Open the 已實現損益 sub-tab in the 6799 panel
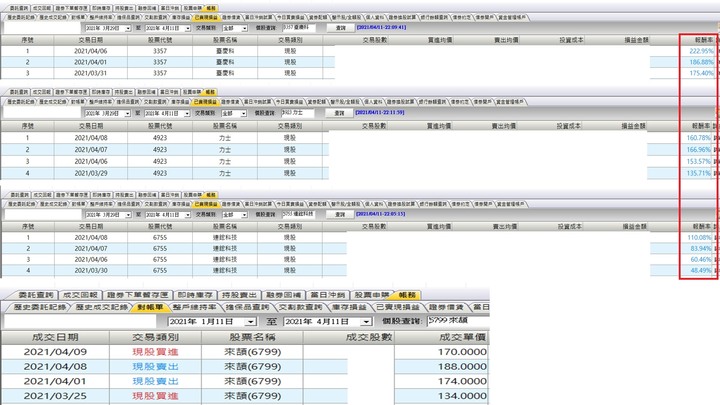This screenshot has height=405, width=720. 398,307
